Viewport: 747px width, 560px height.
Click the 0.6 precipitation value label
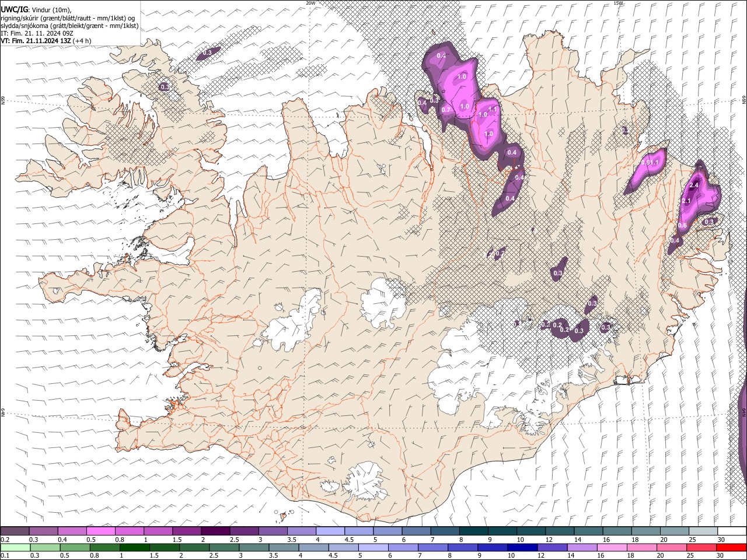pos(682,226)
